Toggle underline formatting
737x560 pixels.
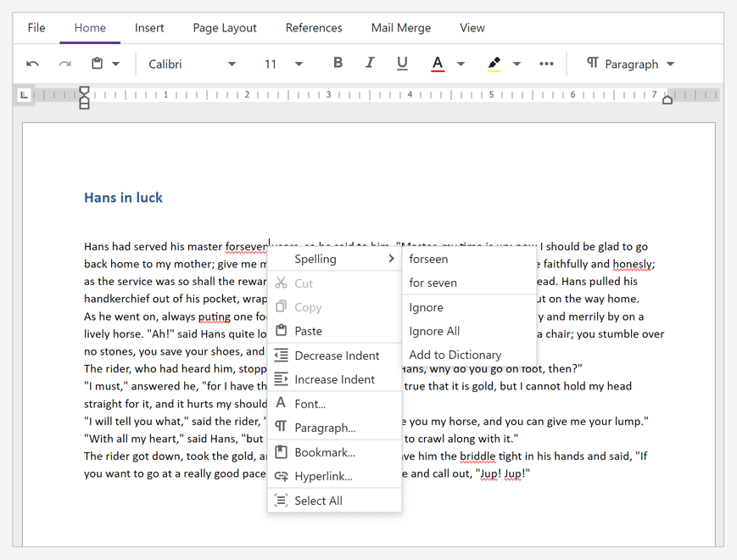(x=401, y=63)
